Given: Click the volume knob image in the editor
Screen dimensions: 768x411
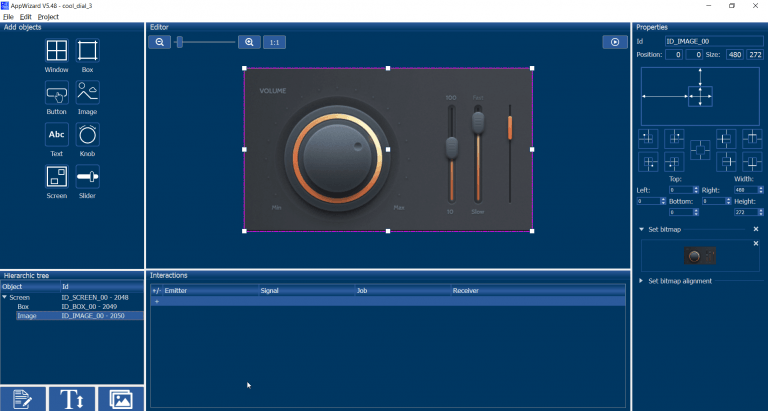Looking at the screenshot, I should tap(337, 158).
